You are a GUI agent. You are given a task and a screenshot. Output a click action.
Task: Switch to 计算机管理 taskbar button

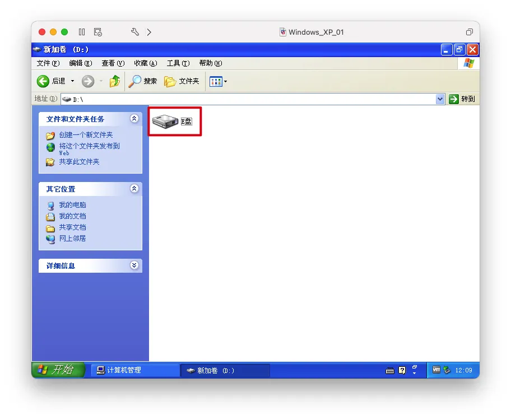tap(134, 370)
